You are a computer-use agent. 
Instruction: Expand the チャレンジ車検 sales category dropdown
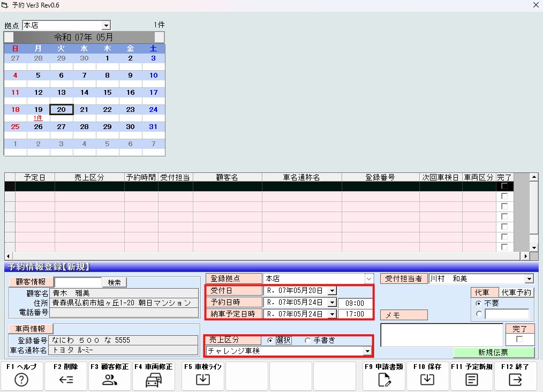click(x=367, y=351)
